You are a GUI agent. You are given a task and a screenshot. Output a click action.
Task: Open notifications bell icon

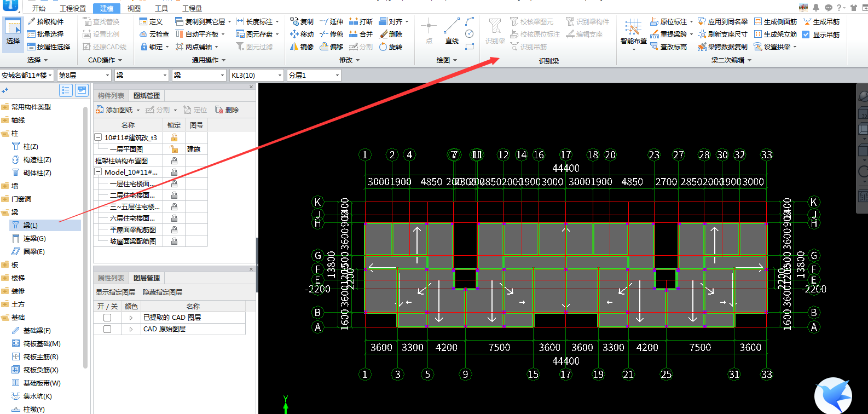click(x=816, y=7)
